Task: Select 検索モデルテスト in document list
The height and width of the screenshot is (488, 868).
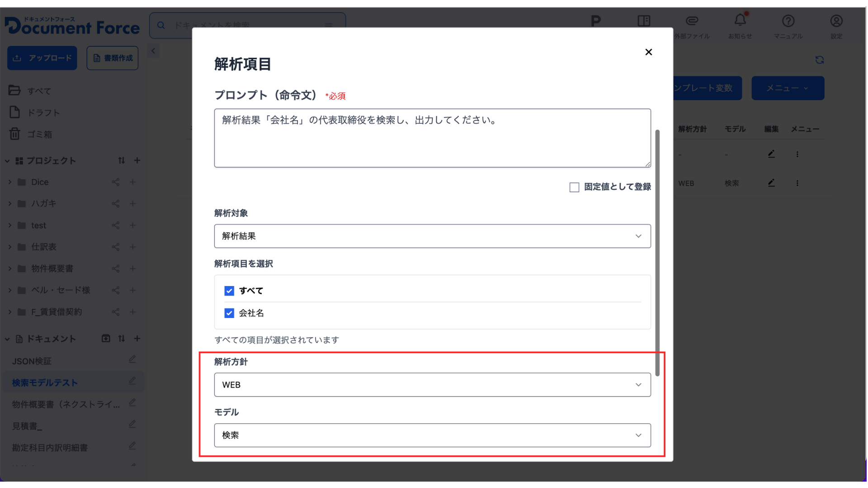Action: (x=45, y=383)
